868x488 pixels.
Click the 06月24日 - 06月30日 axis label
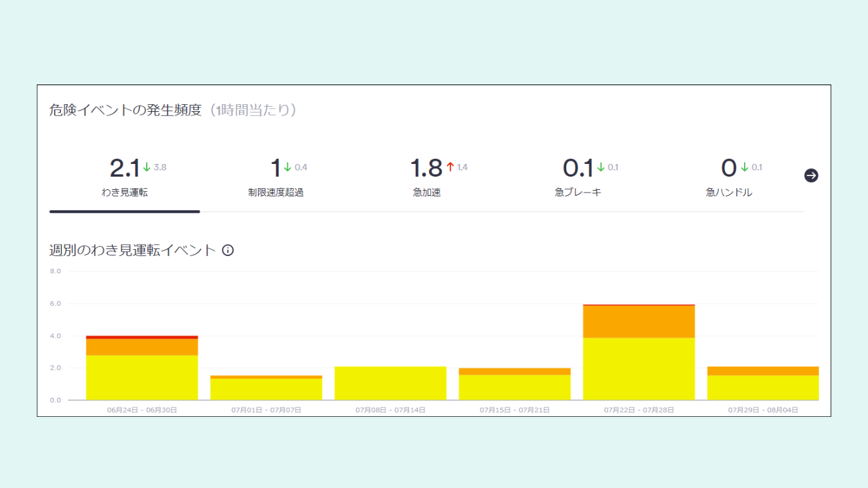tap(142, 410)
